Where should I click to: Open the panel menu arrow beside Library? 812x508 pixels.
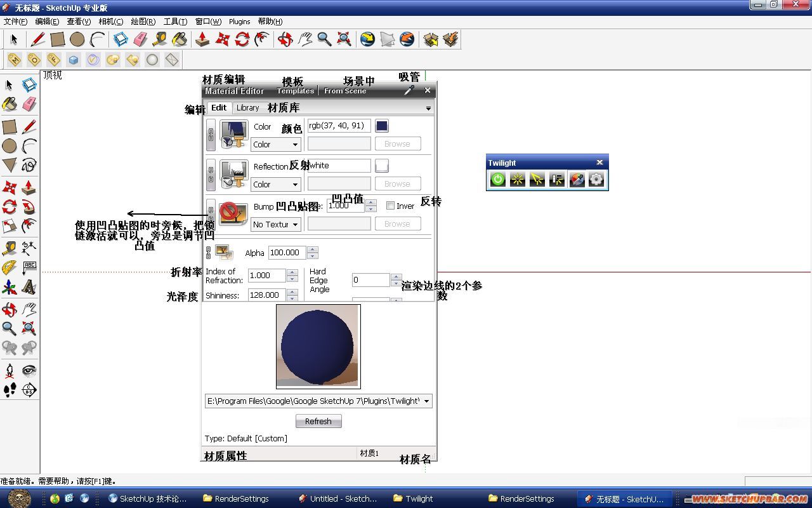[x=428, y=108]
